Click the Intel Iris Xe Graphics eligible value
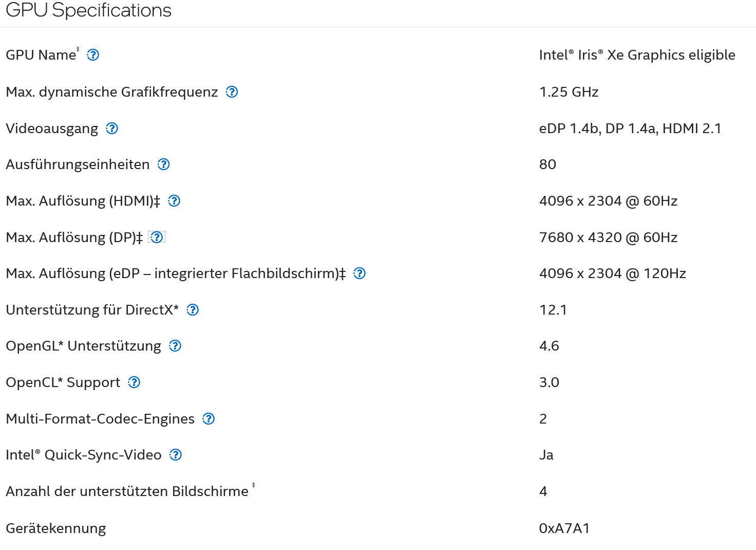 click(x=637, y=55)
